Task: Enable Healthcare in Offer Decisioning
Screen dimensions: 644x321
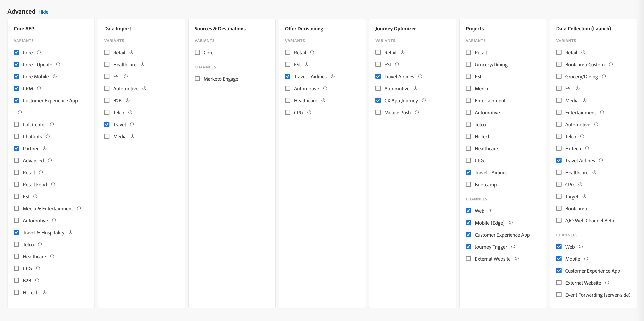Action: point(288,100)
